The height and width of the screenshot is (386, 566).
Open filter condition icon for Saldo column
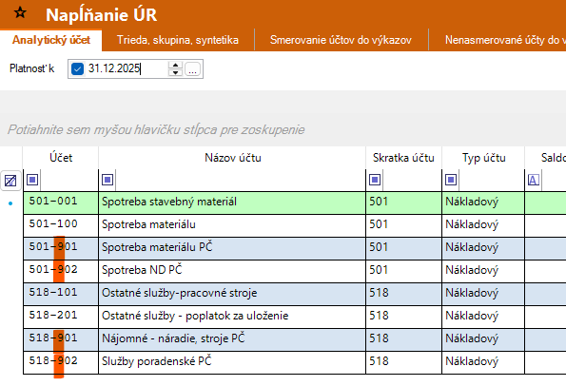(x=534, y=179)
